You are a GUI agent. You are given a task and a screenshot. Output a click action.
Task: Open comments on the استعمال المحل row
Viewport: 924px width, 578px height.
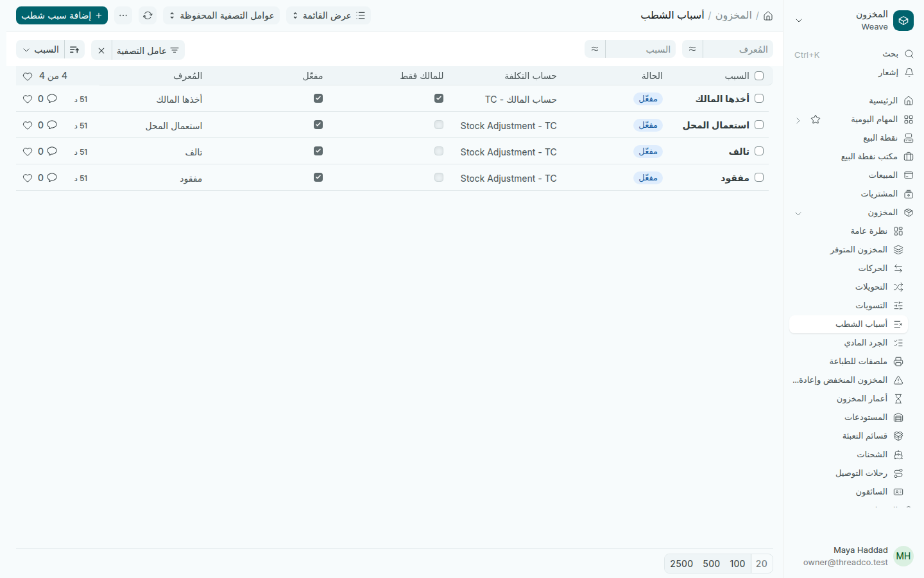[x=52, y=125]
